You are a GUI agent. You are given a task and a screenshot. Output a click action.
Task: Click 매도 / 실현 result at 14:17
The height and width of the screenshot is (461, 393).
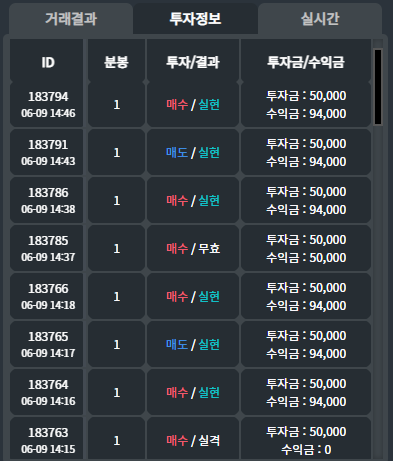coord(193,345)
